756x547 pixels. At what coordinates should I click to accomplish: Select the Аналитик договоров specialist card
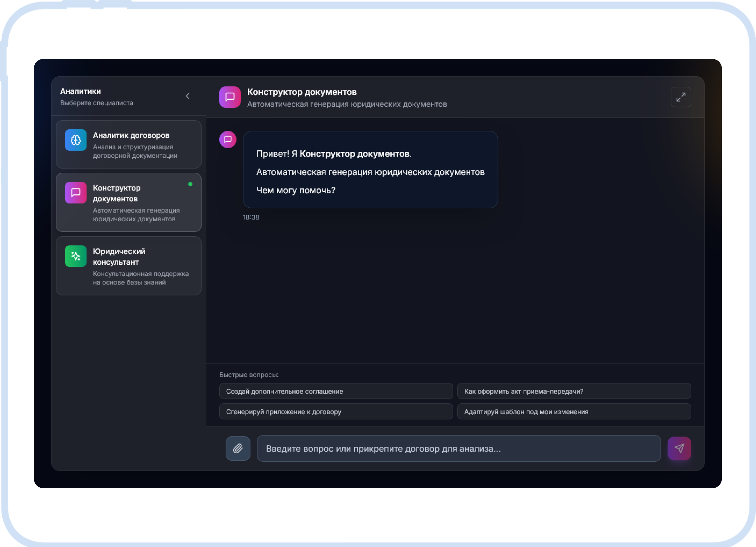pyautogui.click(x=129, y=145)
